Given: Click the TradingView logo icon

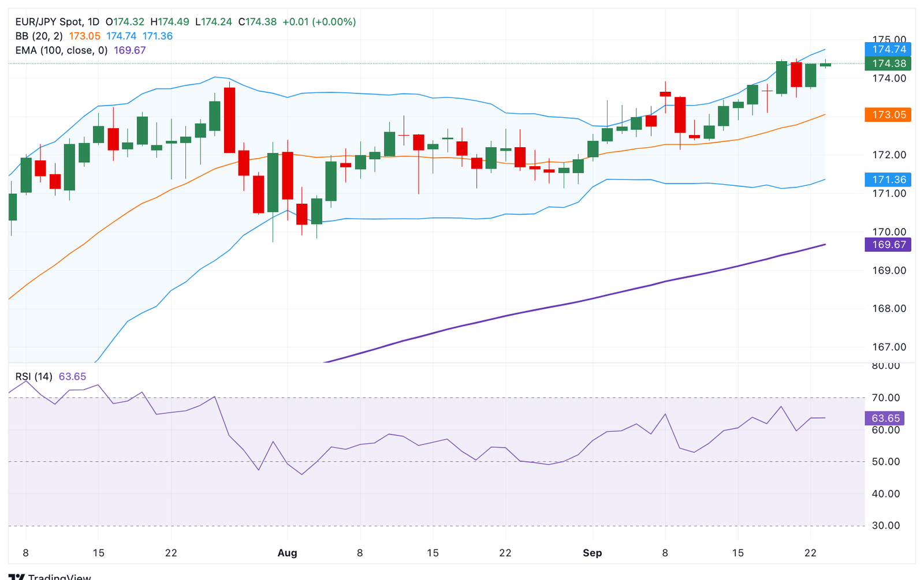Looking at the screenshot, I should [x=17, y=577].
